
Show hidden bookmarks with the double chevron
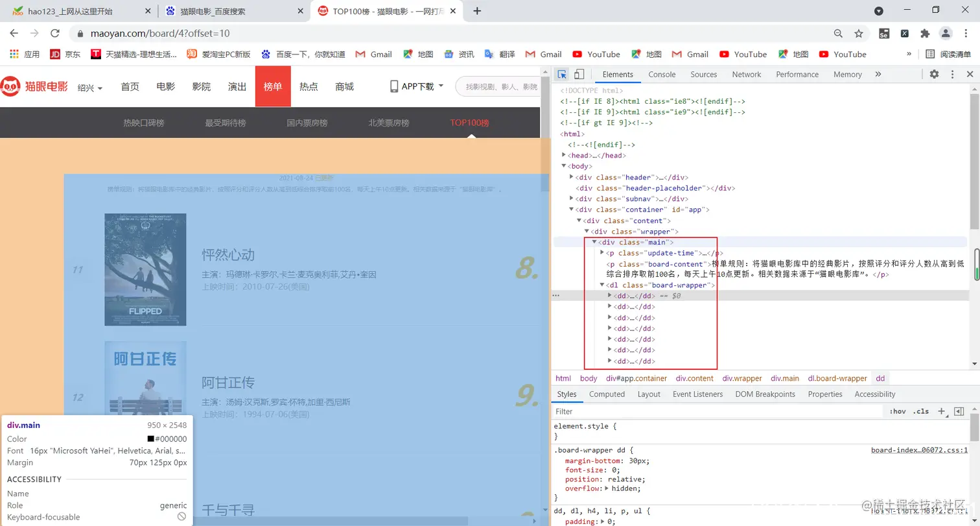909,54
